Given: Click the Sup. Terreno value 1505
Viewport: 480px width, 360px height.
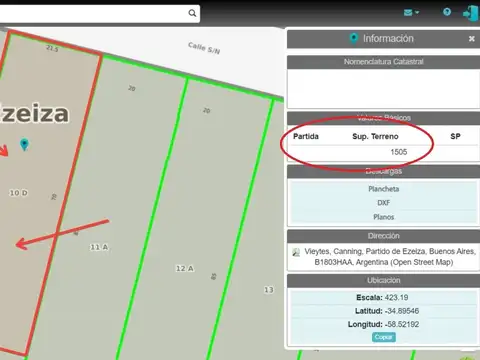Looking at the screenshot, I should [399, 152].
